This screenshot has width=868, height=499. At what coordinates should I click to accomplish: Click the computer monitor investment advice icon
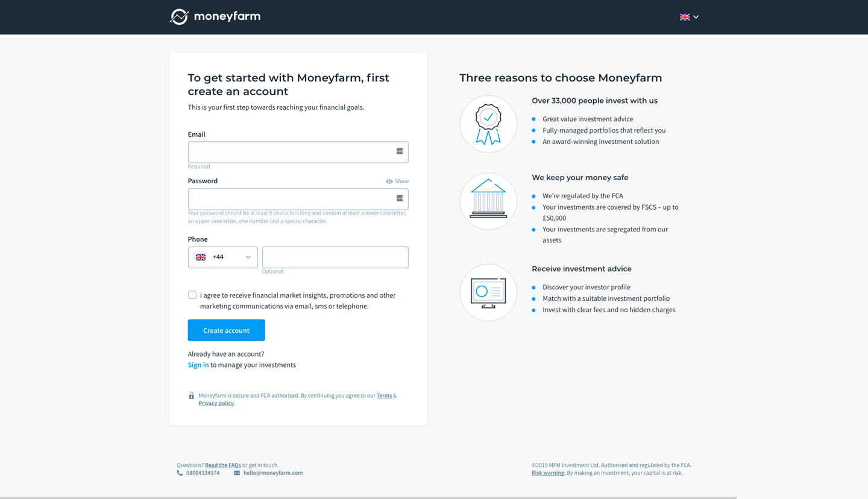point(488,293)
